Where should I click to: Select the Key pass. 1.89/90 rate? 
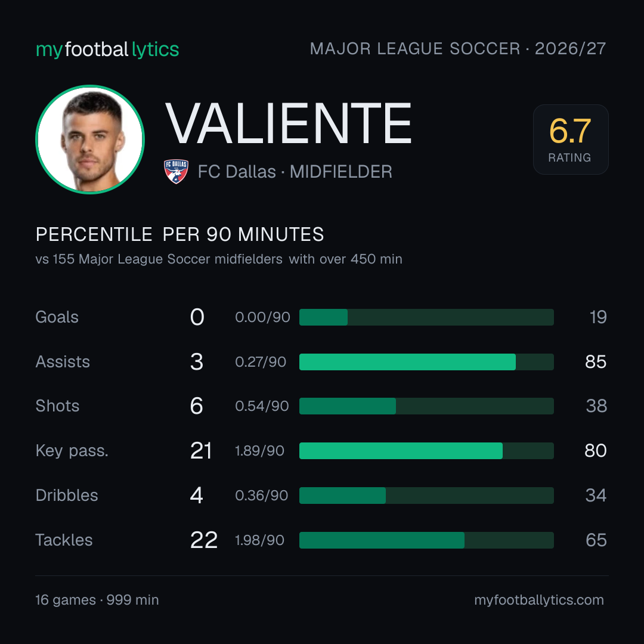point(259,451)
